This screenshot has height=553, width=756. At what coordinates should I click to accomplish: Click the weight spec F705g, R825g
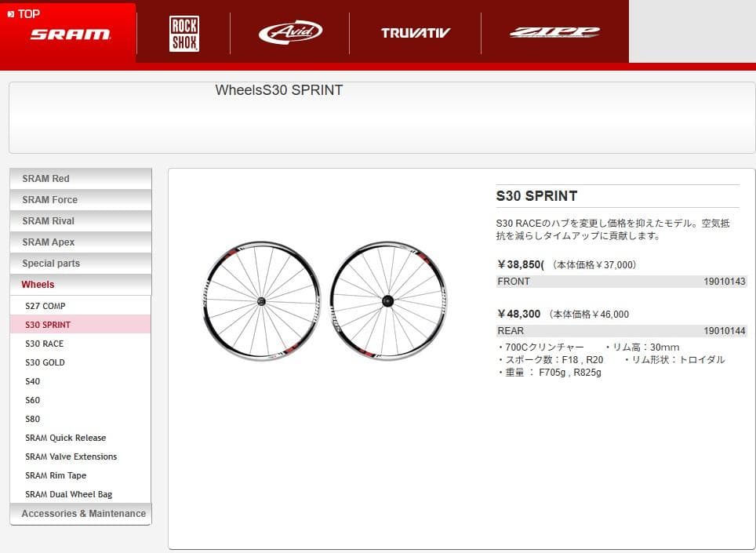click(x=549, y=373)
